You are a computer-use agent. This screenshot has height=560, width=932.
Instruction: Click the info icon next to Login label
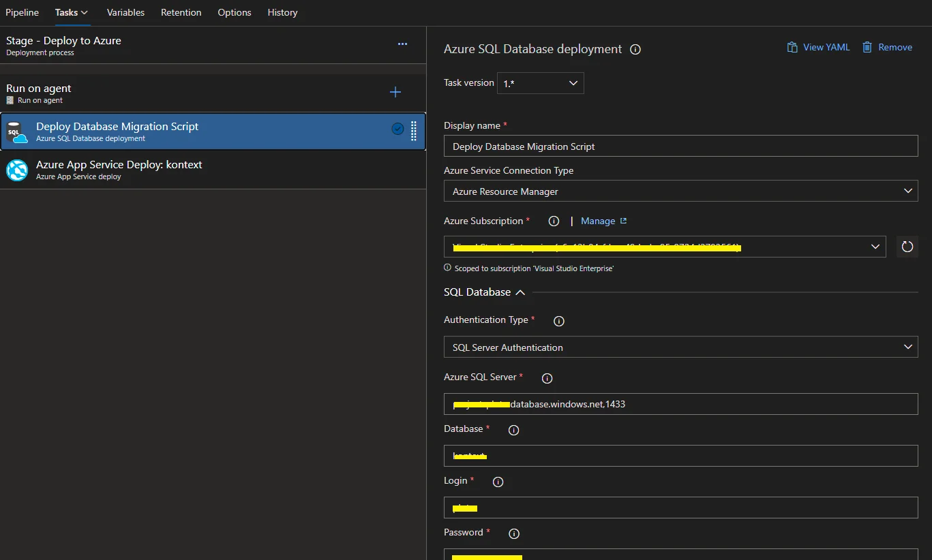[498, 482]
